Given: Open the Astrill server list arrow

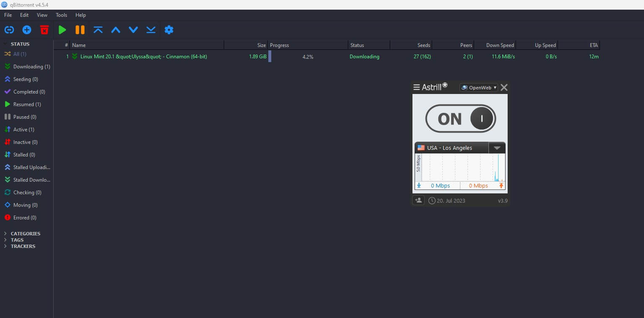Looking at the screenshot, I should [497, 148].
